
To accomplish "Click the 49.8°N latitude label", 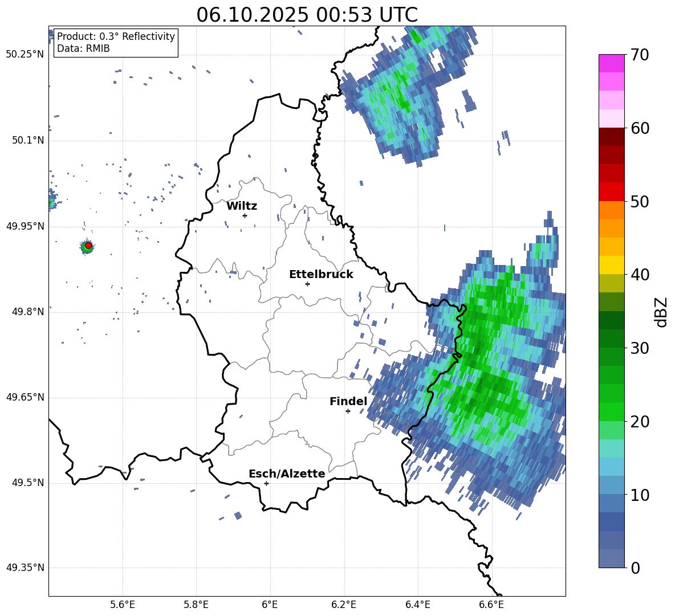I will [27, 312].
